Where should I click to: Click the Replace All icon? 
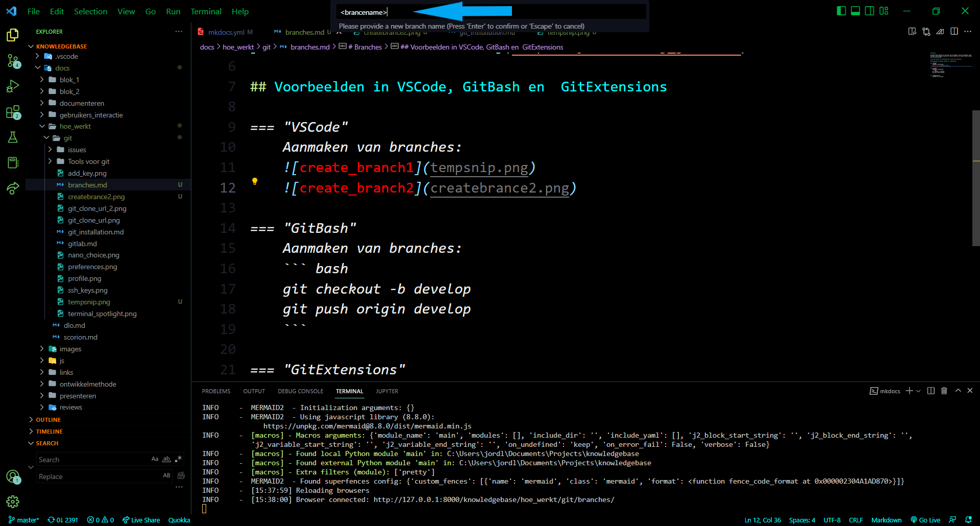point(181,475)
